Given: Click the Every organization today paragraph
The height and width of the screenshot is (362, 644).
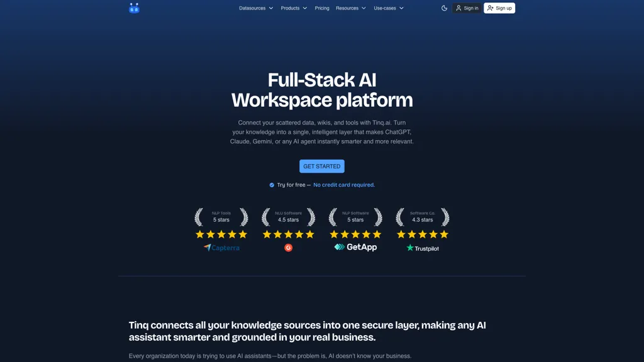Looking at the screenshot, I should [x=270, y=356].
